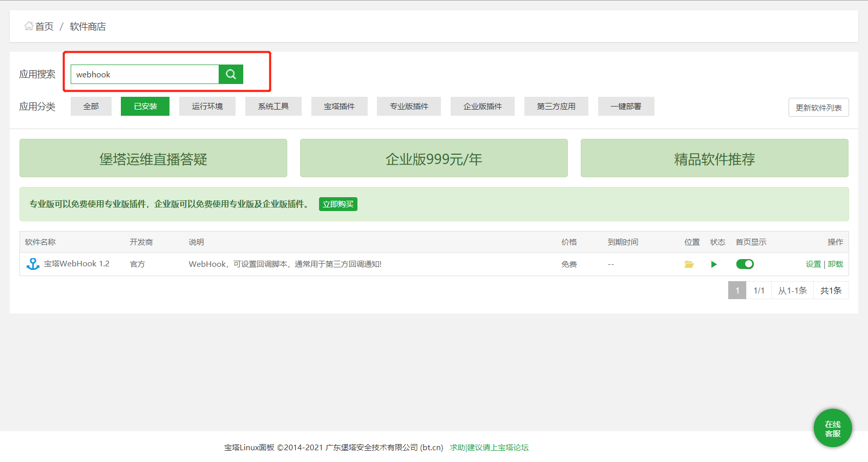Open the 企业版999元/年 banner
Screen dimensions: 868x462
(434, 158)
